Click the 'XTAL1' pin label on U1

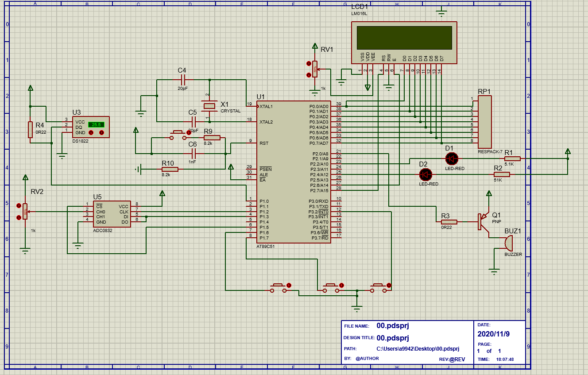(266, 106)
